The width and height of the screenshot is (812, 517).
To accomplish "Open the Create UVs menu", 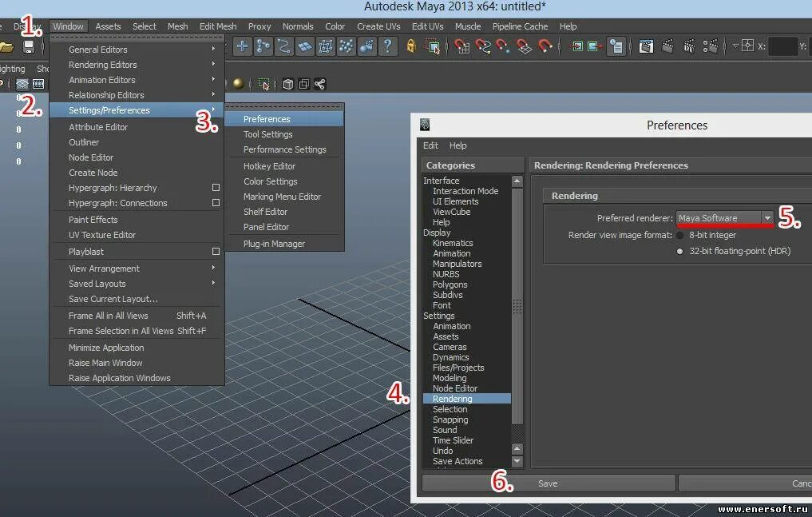I will tap(378, 26).
